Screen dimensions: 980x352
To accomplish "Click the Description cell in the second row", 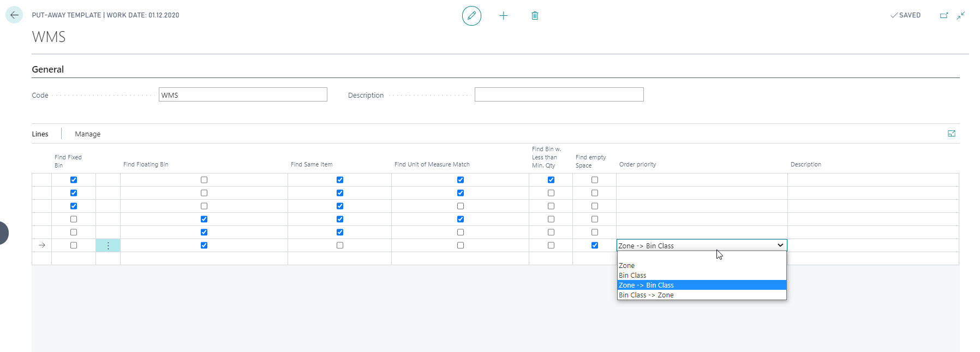I will pyautogui.click(x=873, y=193).
